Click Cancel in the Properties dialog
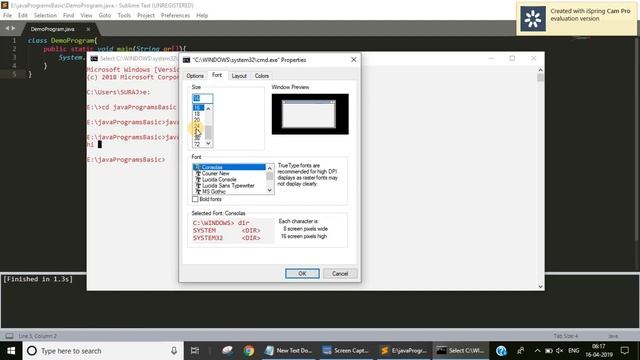The width and height of the screenshot is (640, 360). [340, 273]
